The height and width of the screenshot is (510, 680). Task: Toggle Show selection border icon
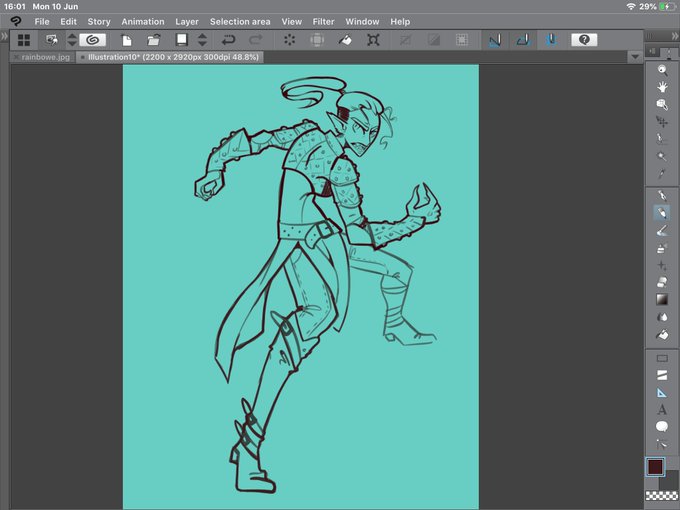pyautogui.click(x=462, y=40)
